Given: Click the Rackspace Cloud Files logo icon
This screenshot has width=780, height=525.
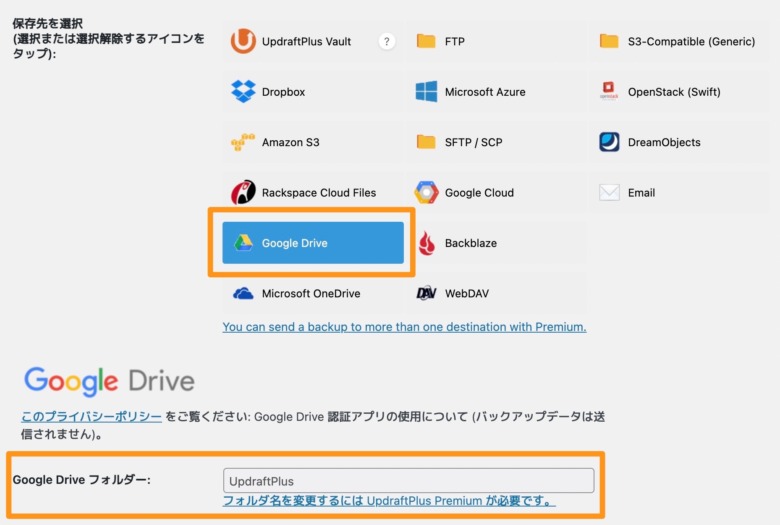Looking at the screenshot, I should click(243, 192).
